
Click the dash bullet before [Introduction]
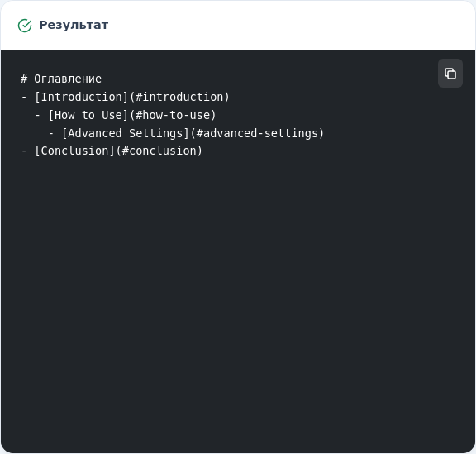pos(24,98)
